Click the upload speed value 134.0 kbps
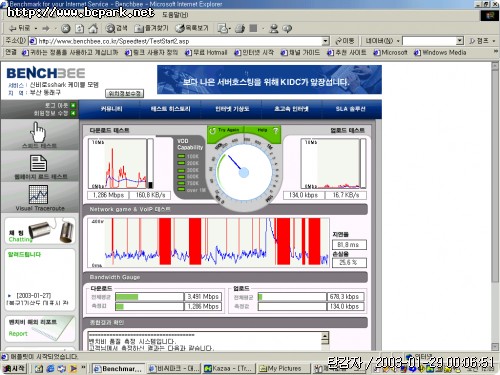 (304, 195)
